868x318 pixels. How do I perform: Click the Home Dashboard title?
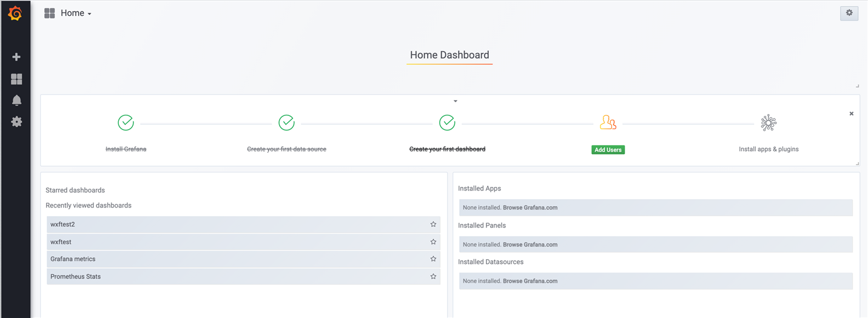449,55
